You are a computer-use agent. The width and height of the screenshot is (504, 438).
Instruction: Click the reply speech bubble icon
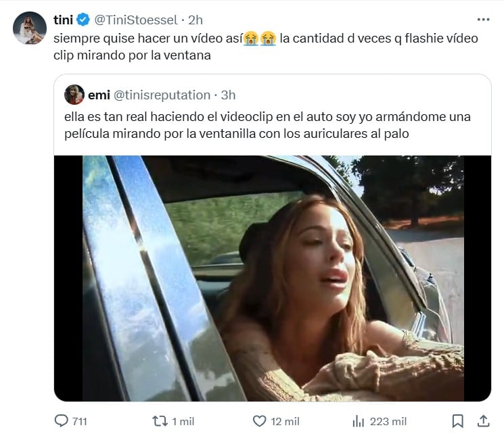pos(61,420)
